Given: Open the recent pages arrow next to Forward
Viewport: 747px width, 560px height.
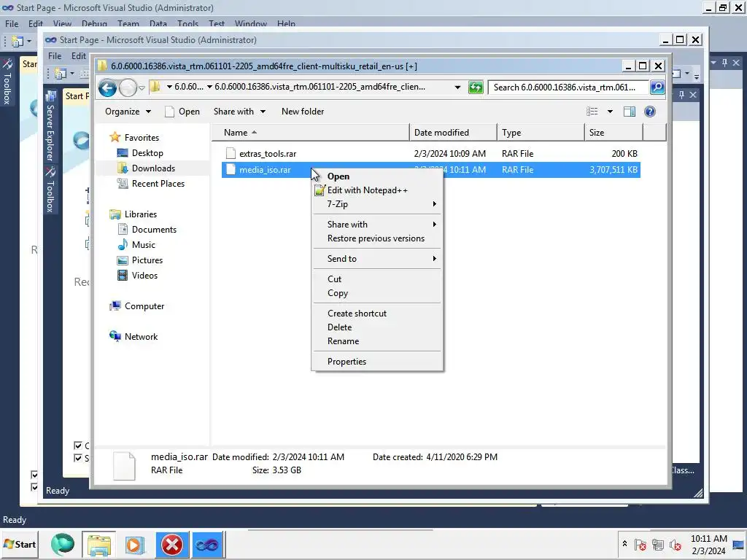Looking at the screenshot, I should coord(142,88).
